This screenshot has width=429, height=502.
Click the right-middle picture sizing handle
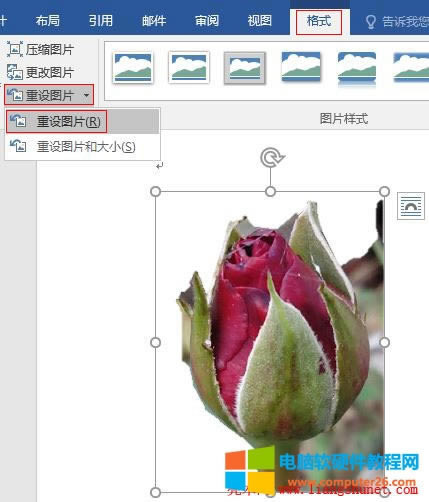pos(384,342)
